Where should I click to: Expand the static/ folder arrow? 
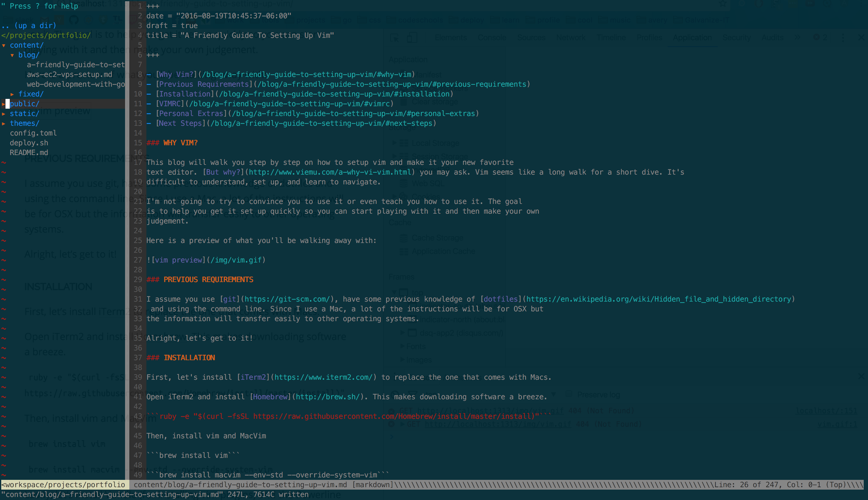[x=3, y=114]
